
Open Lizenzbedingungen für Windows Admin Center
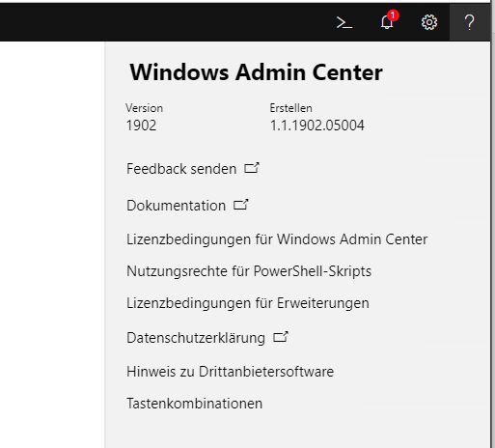coord(277,239)
